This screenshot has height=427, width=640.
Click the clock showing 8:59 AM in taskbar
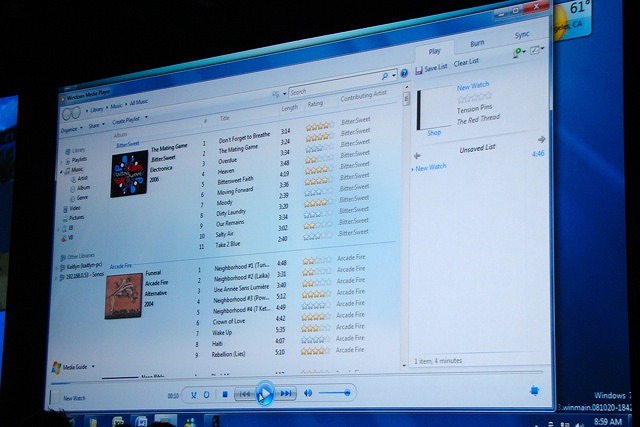click(608, 422)
